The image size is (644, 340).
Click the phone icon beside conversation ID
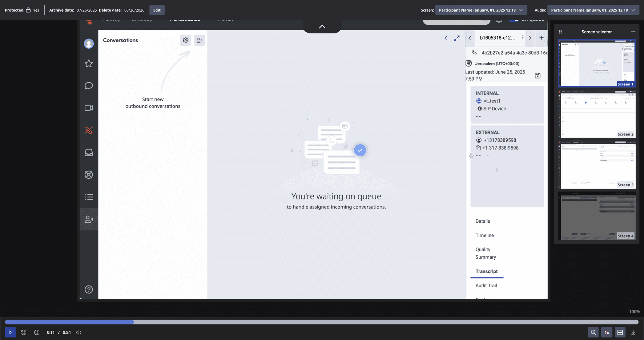click(474, 52)
